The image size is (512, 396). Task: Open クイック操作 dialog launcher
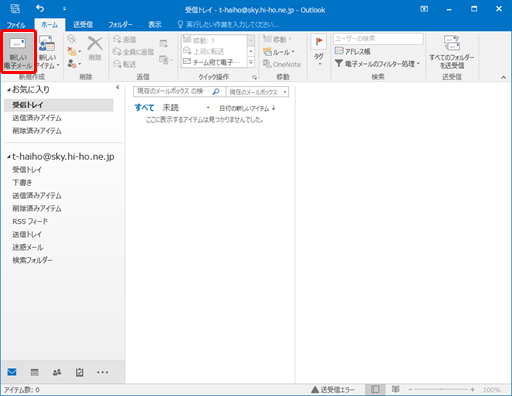pyautogui.click(x=254, y=77)
